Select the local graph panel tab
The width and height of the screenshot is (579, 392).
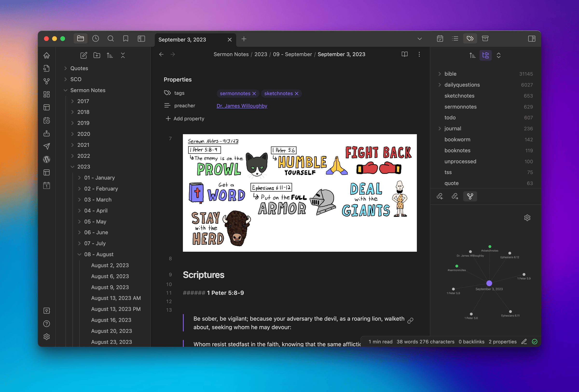(x=470, y=197)
